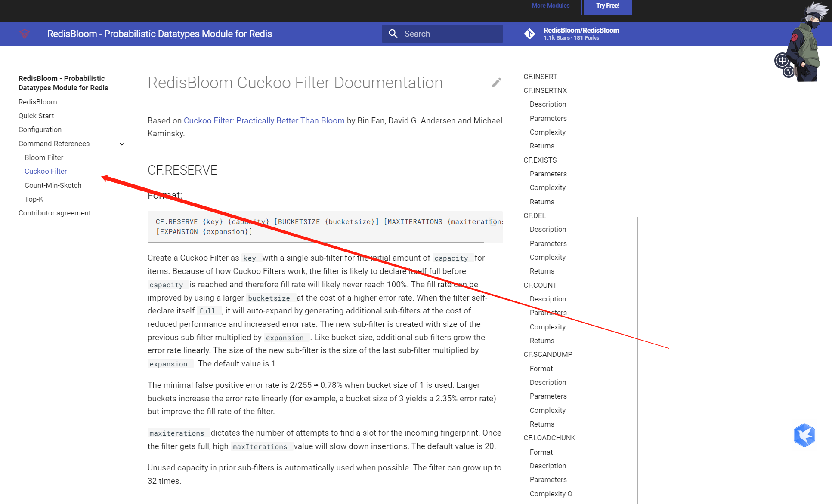The image size is (832, 504).
Task: Go to the Quick Start page
Action: pyautogui.click(x=36, y=116)
